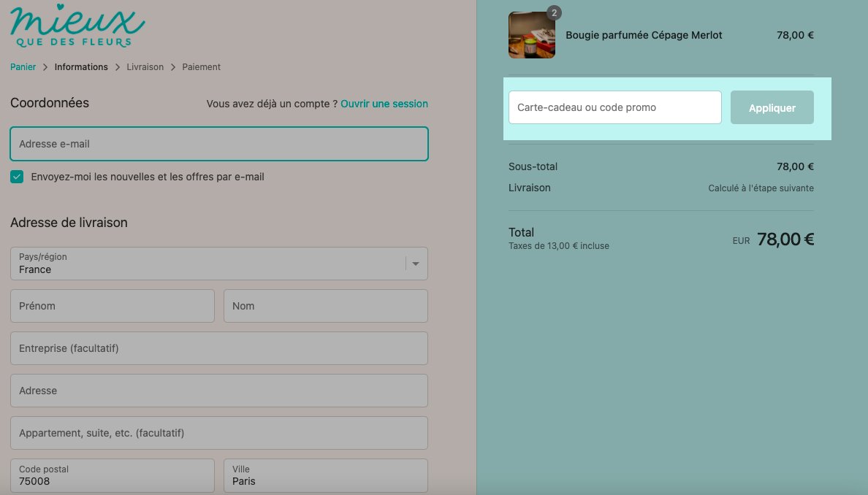868x495 pixels.
Task: Click the Code postal field
Action: (x=113, y=475)
